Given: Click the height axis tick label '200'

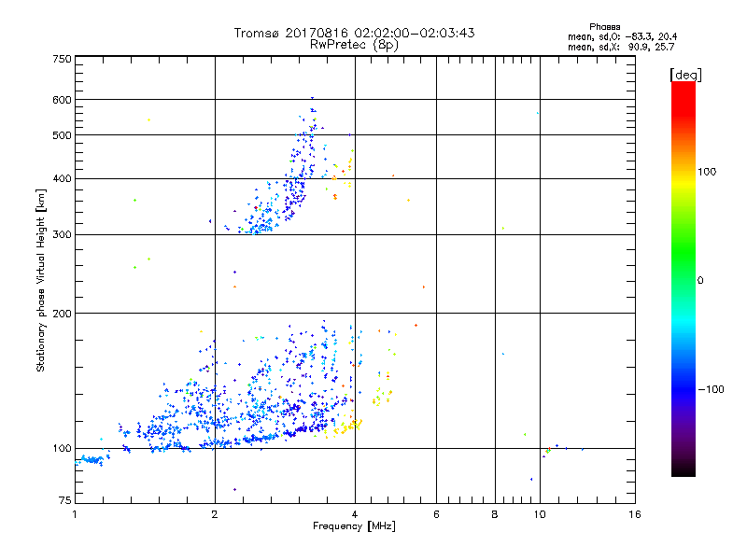Looking at the screenshot, I should point(63,314).
